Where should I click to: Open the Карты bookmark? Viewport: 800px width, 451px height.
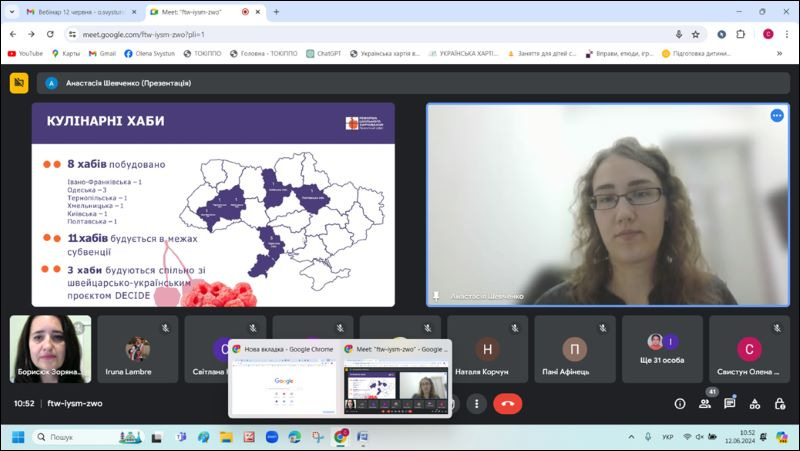pyautogui.click(x=65, y=53)
